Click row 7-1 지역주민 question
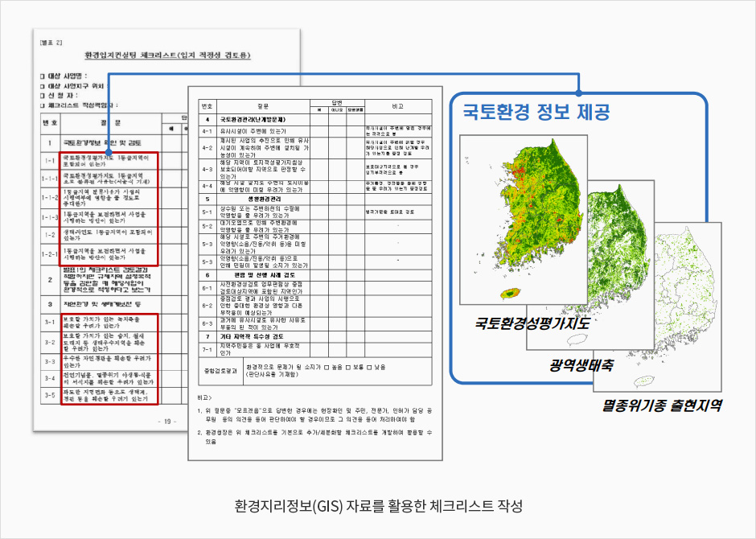 click(x=314, y=349)
